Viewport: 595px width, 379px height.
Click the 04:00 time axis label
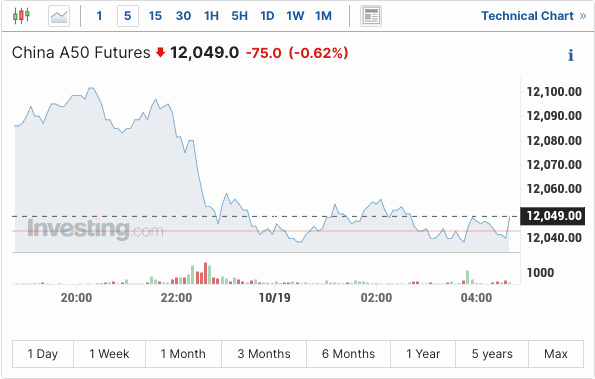coord(476,297)
